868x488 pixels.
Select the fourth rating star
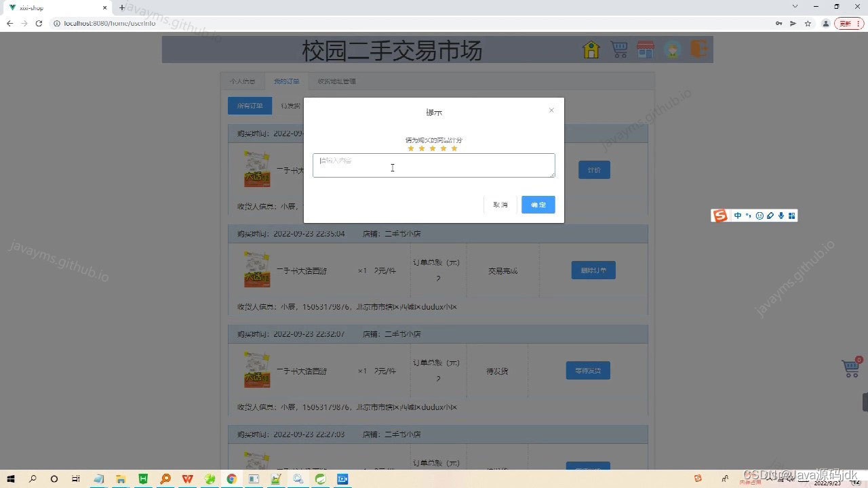tap(443, 148)
